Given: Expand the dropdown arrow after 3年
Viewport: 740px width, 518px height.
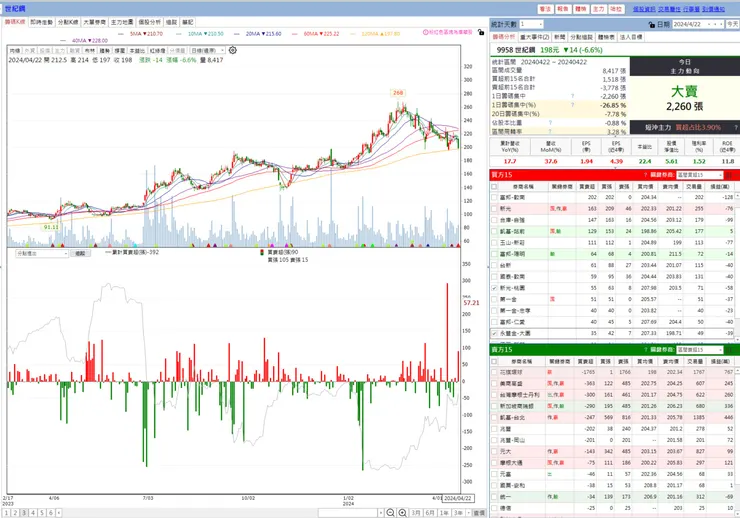Looking at the screenshot, I should [467, 513].
